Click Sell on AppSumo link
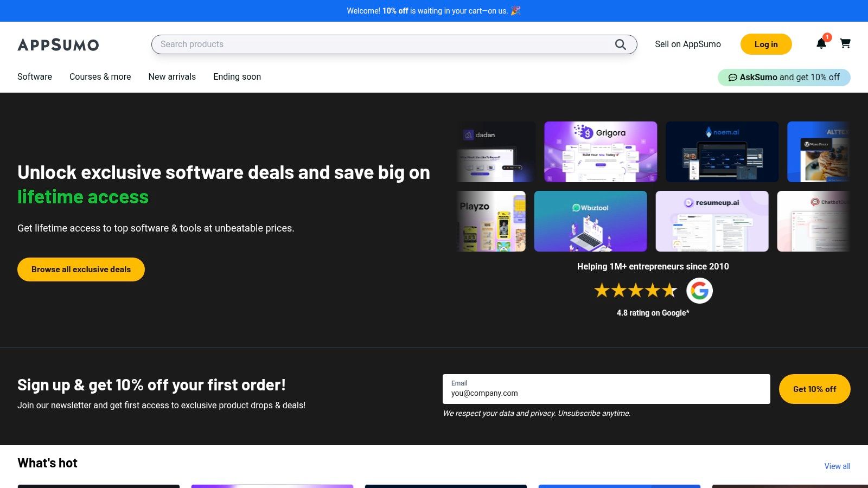This screenshot has width=868, height=488. (x=688, y=44)
